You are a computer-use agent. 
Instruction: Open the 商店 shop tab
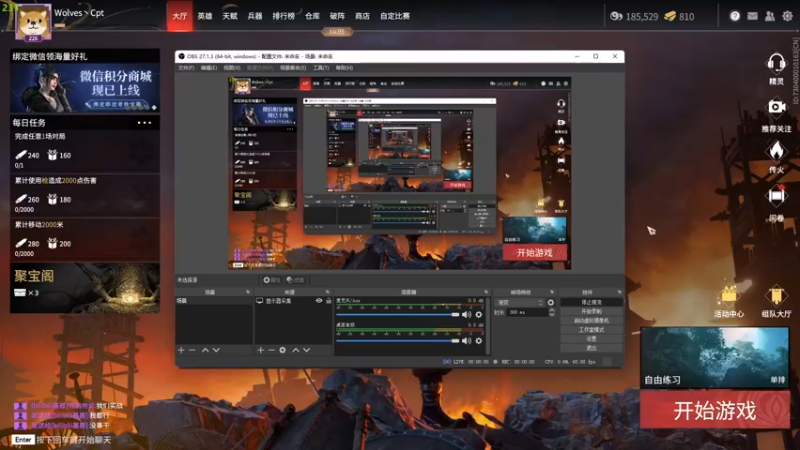tap(362, 16)
